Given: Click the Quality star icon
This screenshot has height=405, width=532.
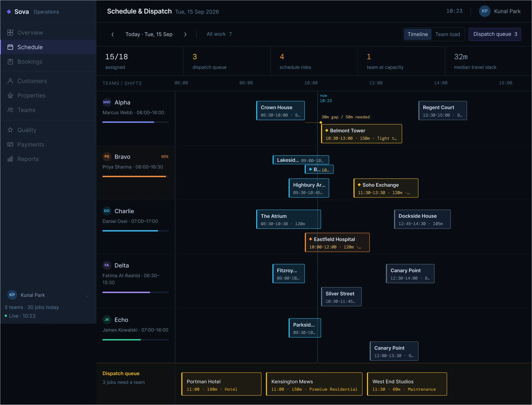Looking at the screenshot, I should point(10,130).
